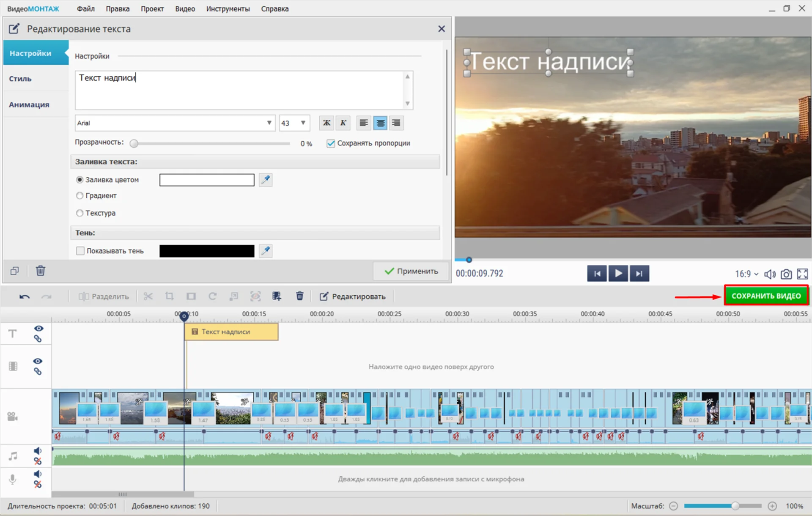This screenshot has height=516, width=812.
Task: Enable the Показывать тень checkbox
Action: [80, 251]
